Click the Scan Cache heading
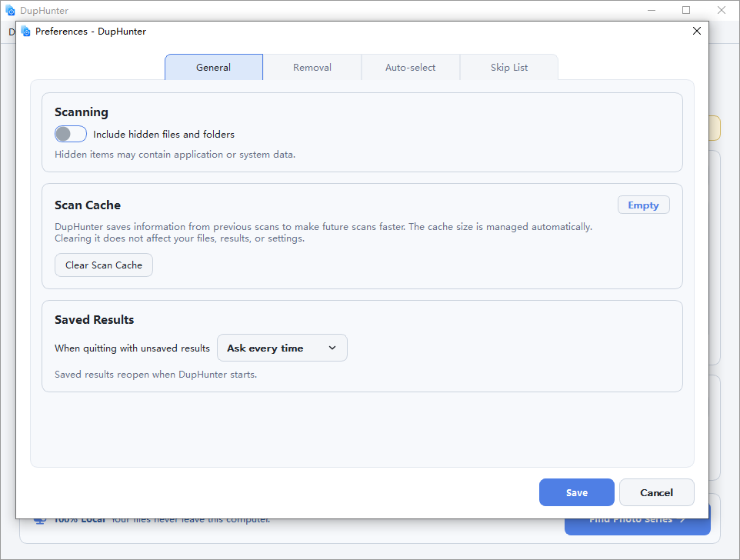740x560 pixels. coord(88,205)
